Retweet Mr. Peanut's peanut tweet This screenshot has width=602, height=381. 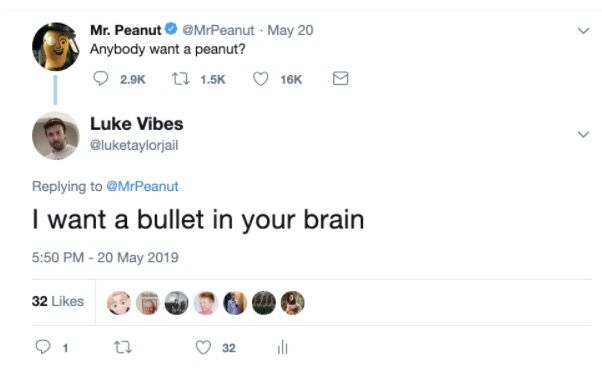tap(180, 79)
